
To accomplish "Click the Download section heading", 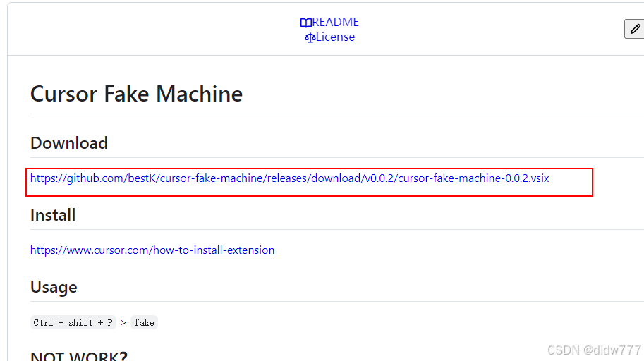I will 69,143.
